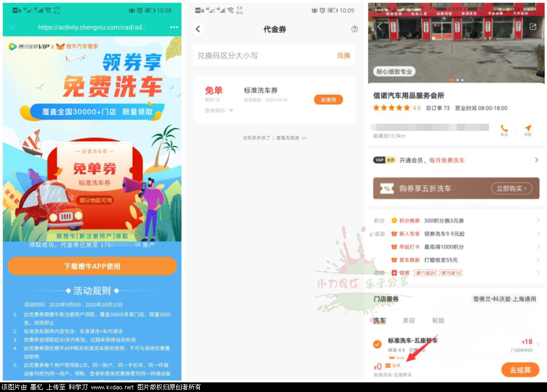Tap the 标准洗车券 coupon title
This screenshot has height=392, width=547.
pyautogui.click(x=261, y=90)
